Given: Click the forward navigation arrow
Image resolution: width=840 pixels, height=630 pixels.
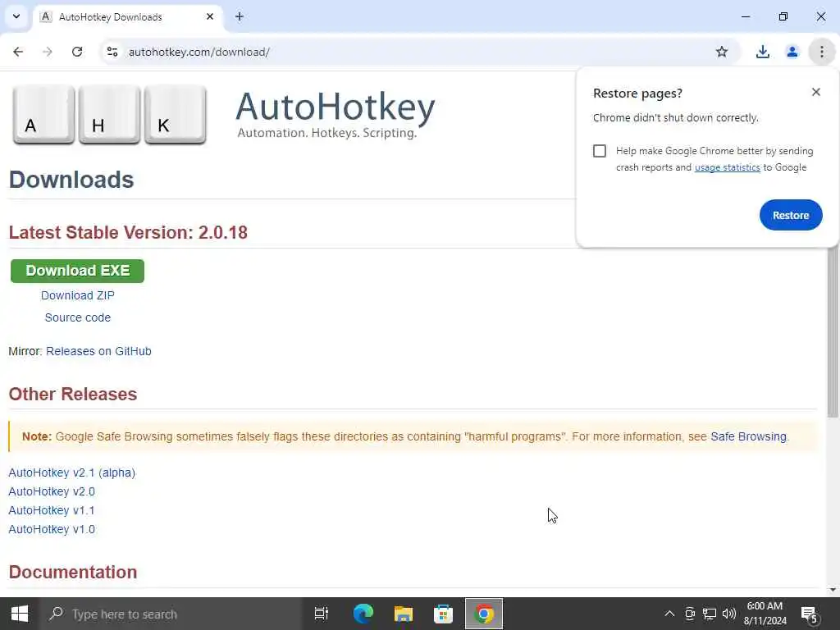Looking at the screenshot, I should (48, 52).
